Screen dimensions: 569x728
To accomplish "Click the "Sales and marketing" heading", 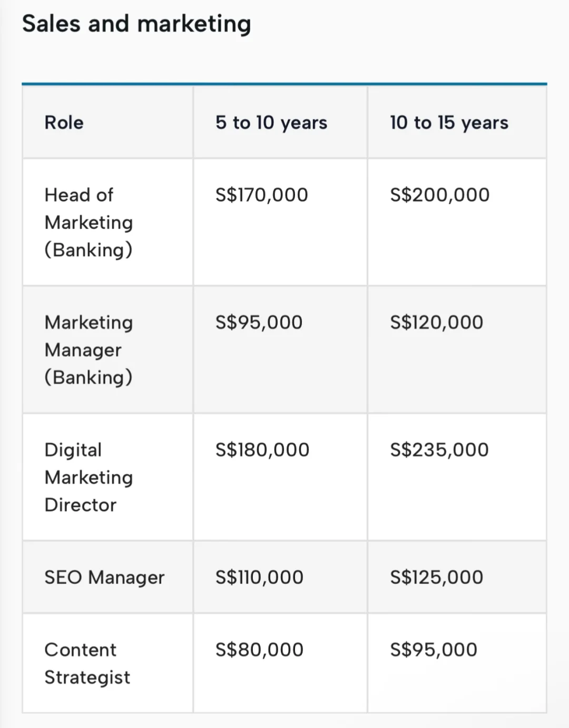I will (x=136, y=24).
